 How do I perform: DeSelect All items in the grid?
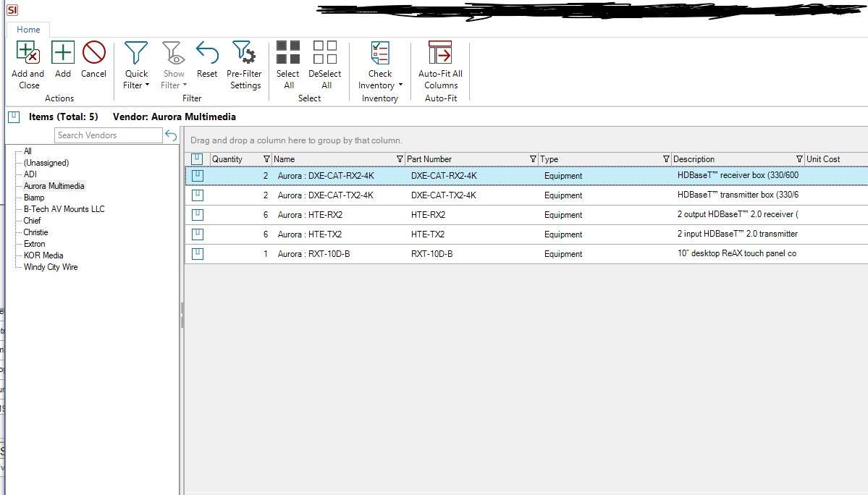(325, 64)
